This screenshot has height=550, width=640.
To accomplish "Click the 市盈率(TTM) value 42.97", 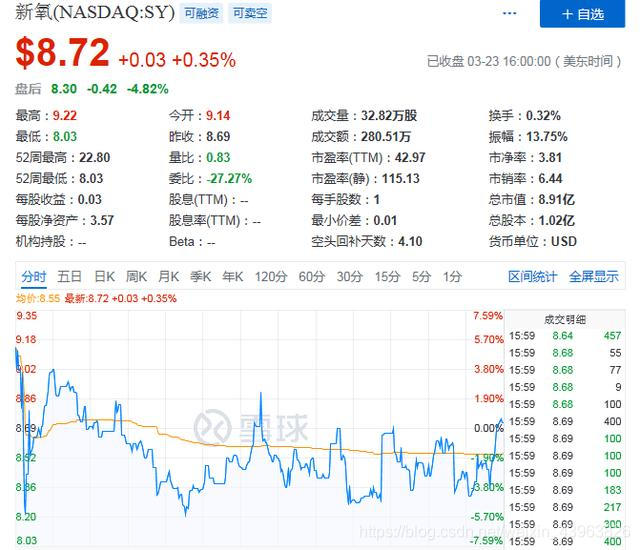I will [410, 157].
